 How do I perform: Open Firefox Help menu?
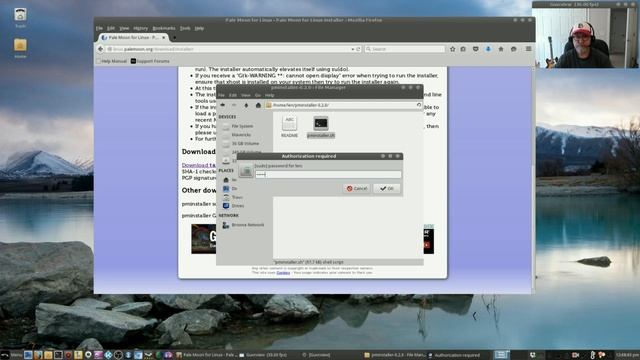pos(199,28)
